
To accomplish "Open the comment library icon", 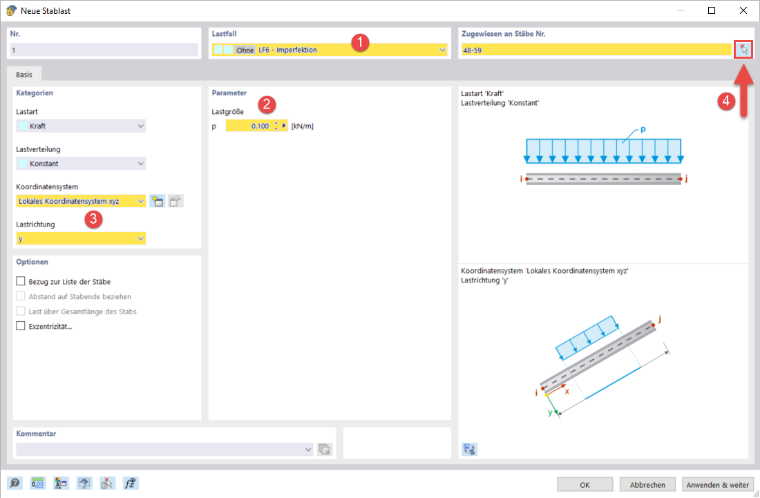I will pos(324,450).
